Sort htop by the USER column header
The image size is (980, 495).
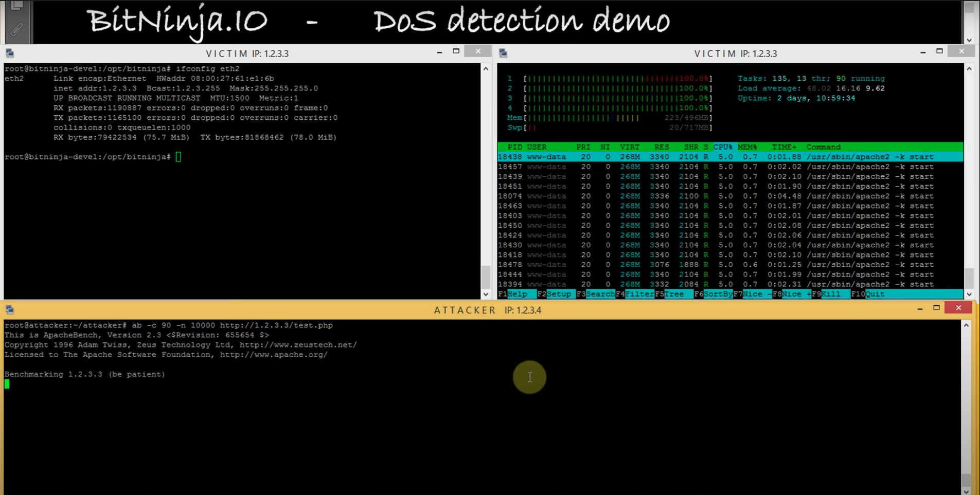click(537, 147)
